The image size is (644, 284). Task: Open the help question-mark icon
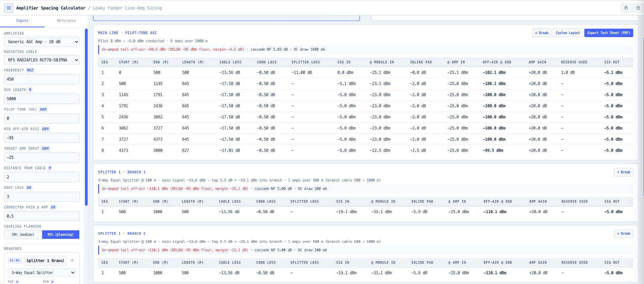638,8
